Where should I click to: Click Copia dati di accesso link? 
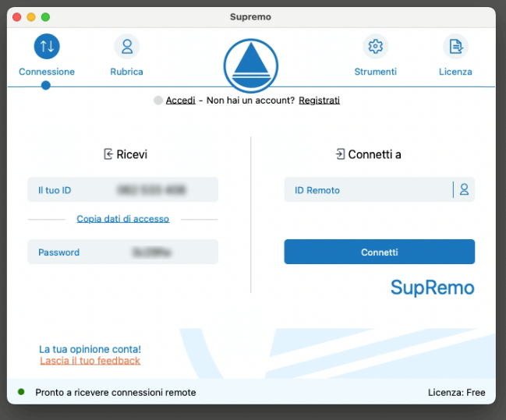tap(122, 219)
